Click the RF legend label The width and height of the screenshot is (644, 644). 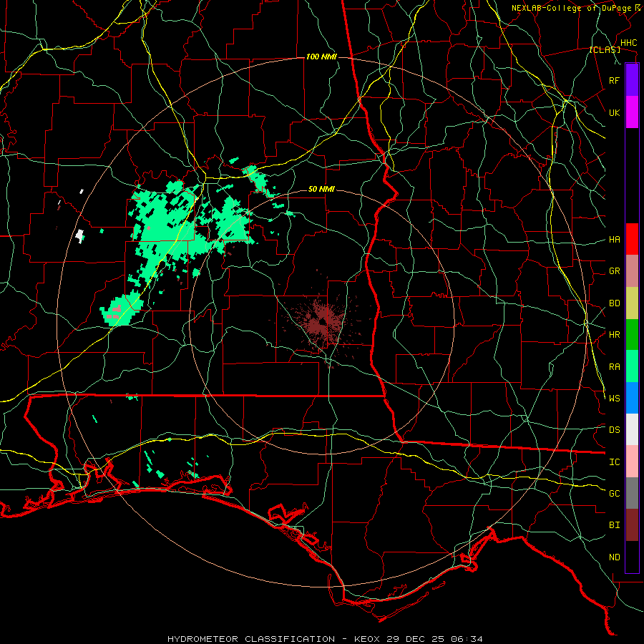pos(614,80)
